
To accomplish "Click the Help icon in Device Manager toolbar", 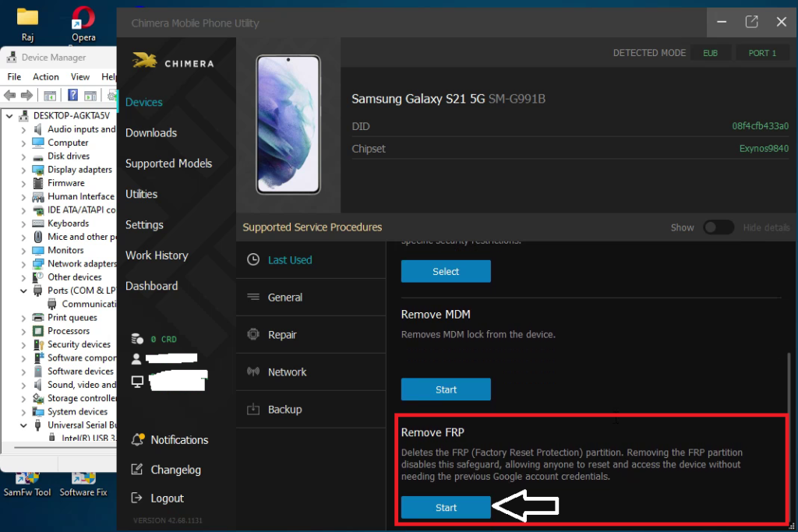I will tap(72, 95).
